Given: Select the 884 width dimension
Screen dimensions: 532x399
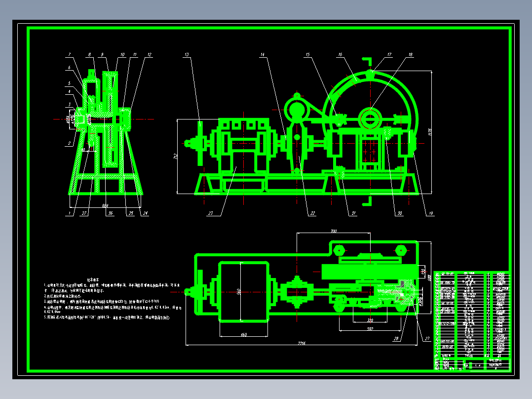Looking at the screenshot, I should tap(105, 205).
